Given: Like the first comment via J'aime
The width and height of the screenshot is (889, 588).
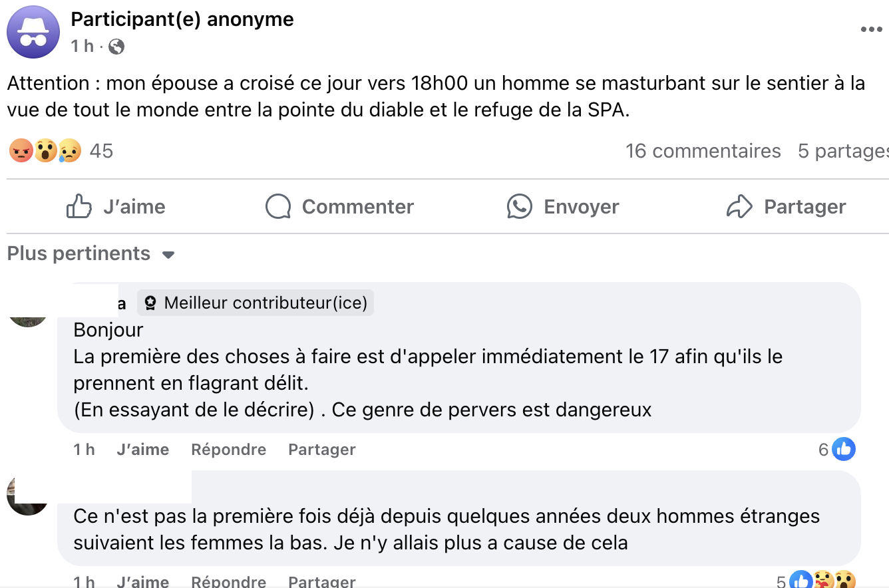Looking at the screenshot, I should 142,450.
